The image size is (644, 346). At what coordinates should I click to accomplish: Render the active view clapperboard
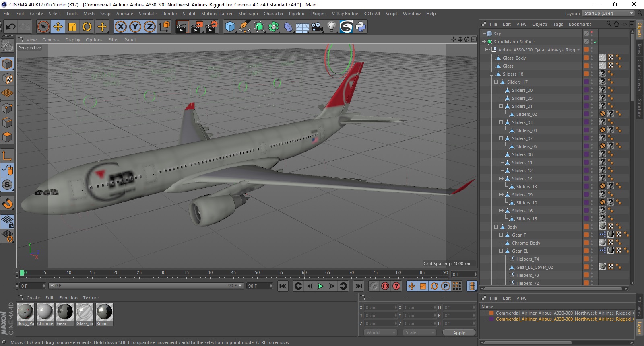click(182, 27)
